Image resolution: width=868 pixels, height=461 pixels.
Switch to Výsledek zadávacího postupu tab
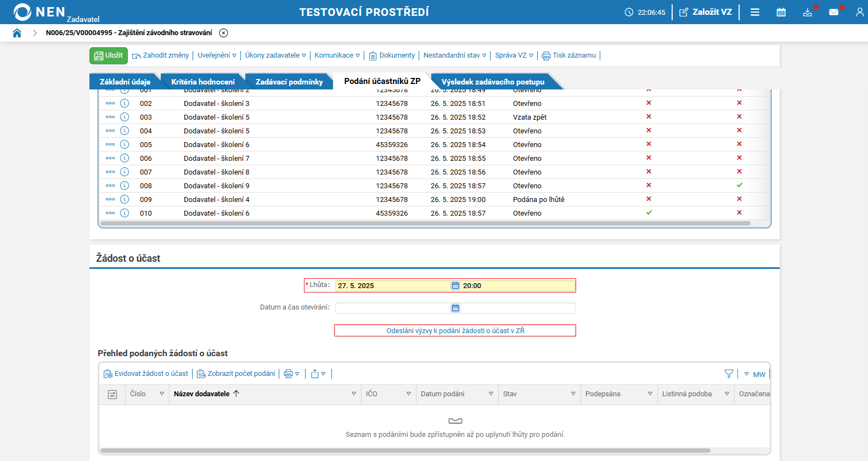click(493, 82)
